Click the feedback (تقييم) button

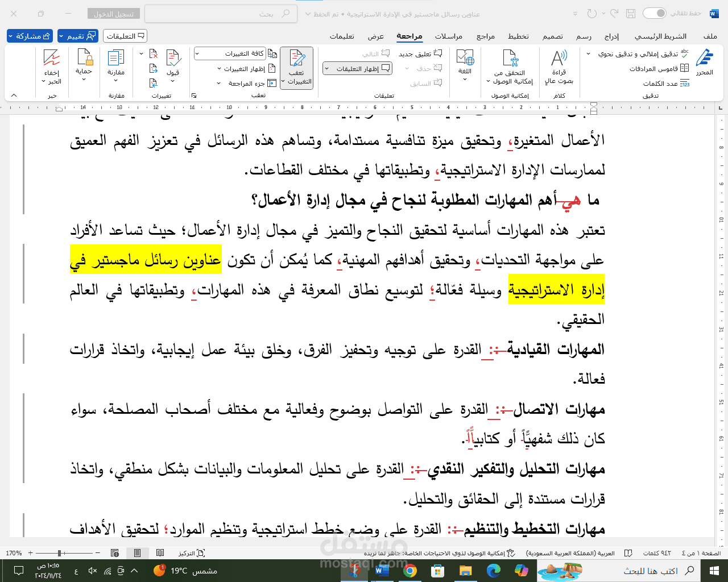(78, 36)
